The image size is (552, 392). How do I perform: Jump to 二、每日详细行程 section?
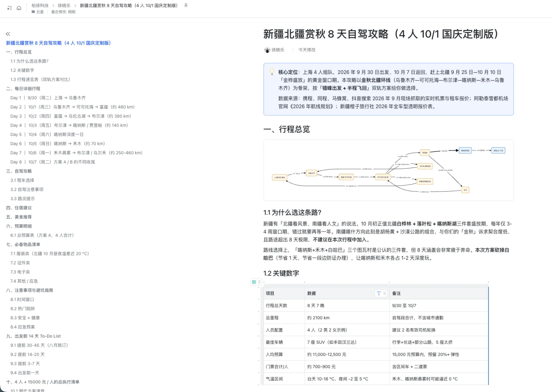[x=23, y=89]
